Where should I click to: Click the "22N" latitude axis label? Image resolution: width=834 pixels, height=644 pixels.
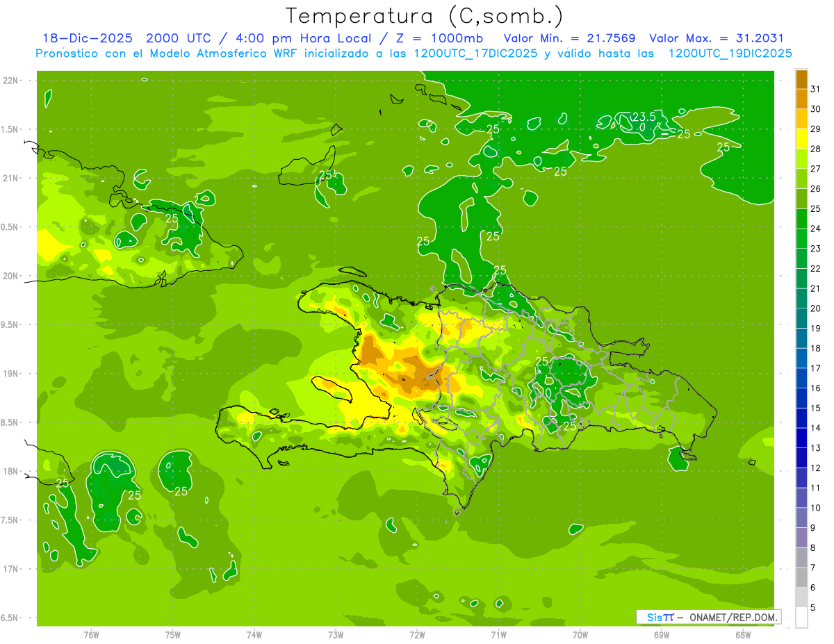tap(11, 81)
